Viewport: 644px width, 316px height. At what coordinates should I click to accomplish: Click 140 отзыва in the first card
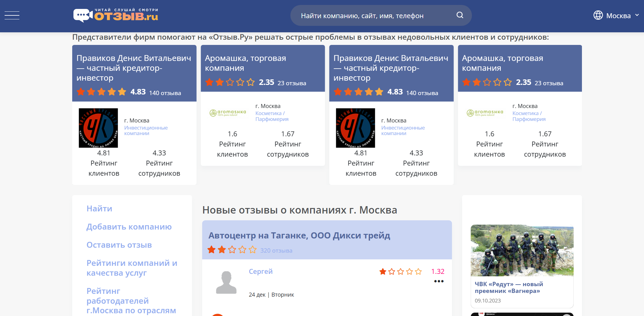point(165,93)
